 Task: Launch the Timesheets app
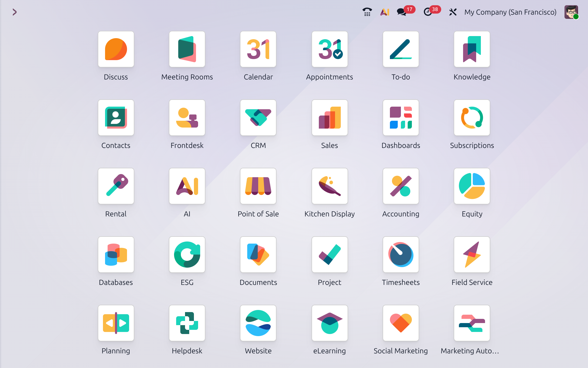[x=400, y=255]
